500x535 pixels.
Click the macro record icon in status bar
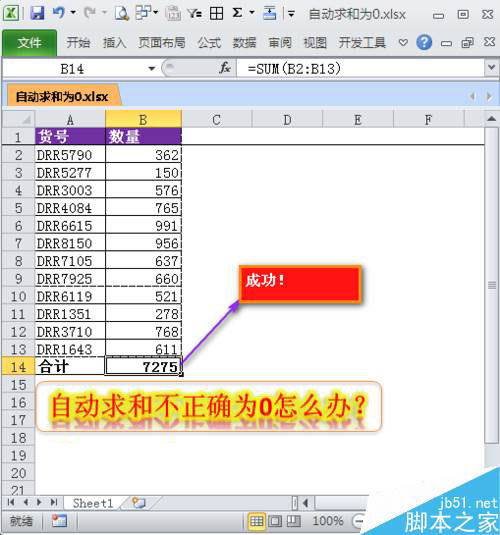point(60,521)
